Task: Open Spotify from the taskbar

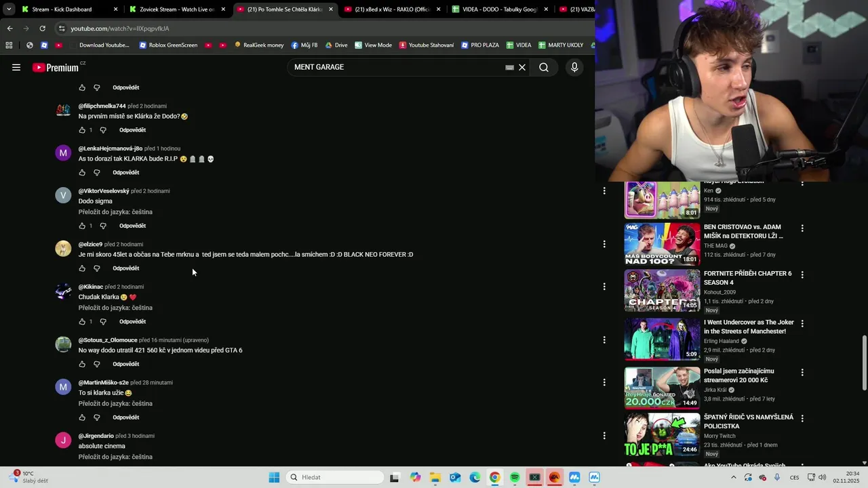Action: [x=515, y=477]
